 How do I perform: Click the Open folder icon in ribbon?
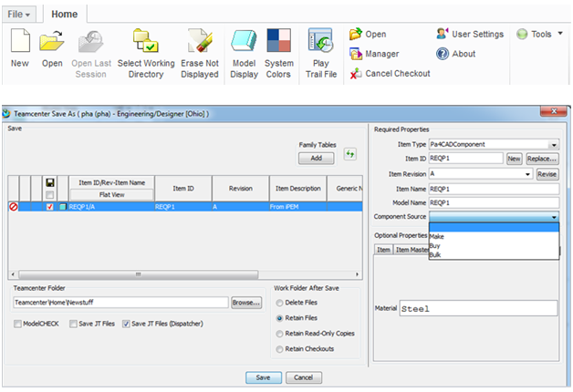tap(52, 40)
